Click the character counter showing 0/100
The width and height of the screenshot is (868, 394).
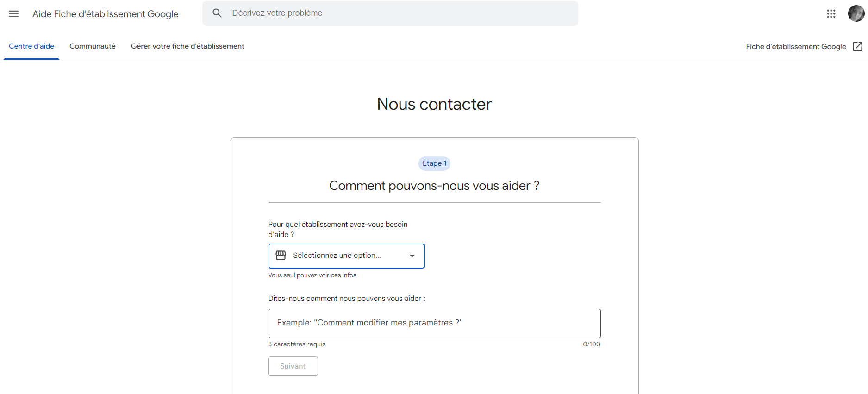[x=592, y=344]
